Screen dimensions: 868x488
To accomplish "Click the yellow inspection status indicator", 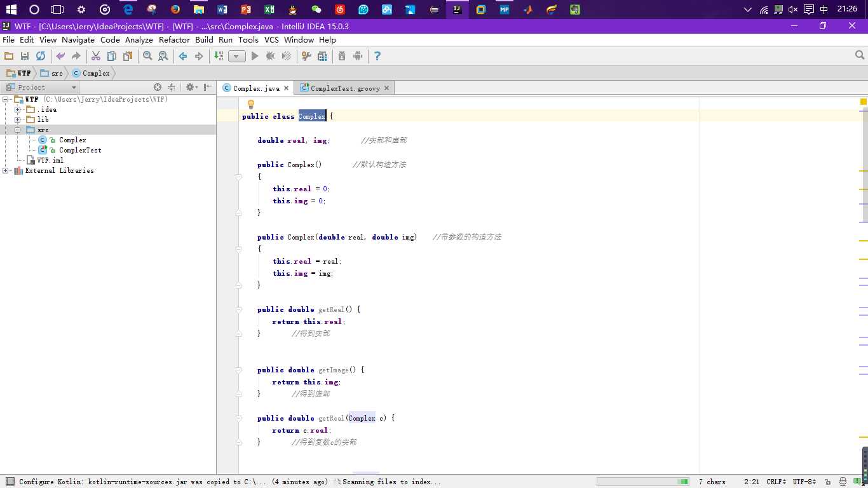I will (x=864, y=102).
